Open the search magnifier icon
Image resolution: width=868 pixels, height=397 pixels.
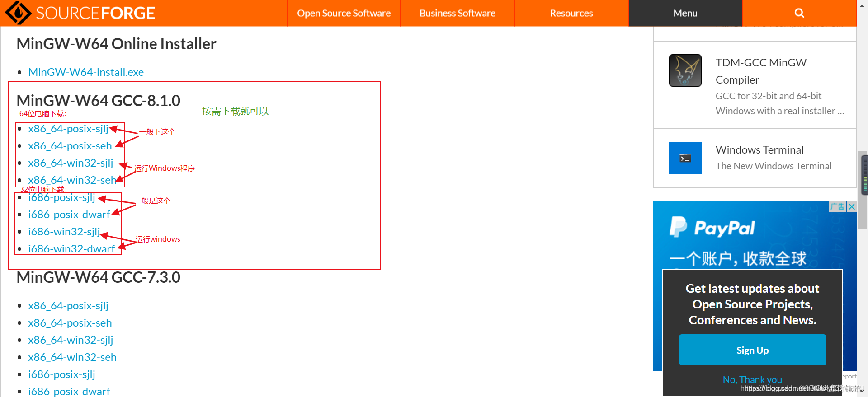pyautogui.click(x=799, y=13)
